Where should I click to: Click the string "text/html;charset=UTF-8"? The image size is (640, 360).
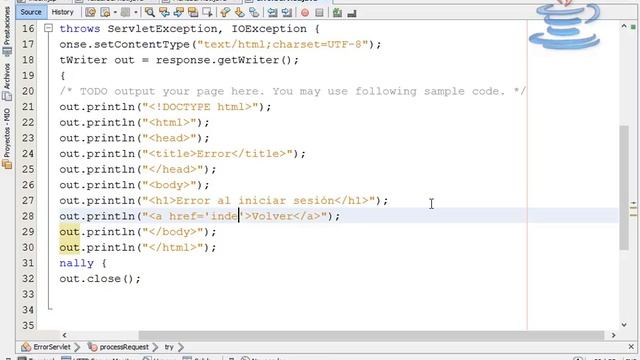click(283, 44)
